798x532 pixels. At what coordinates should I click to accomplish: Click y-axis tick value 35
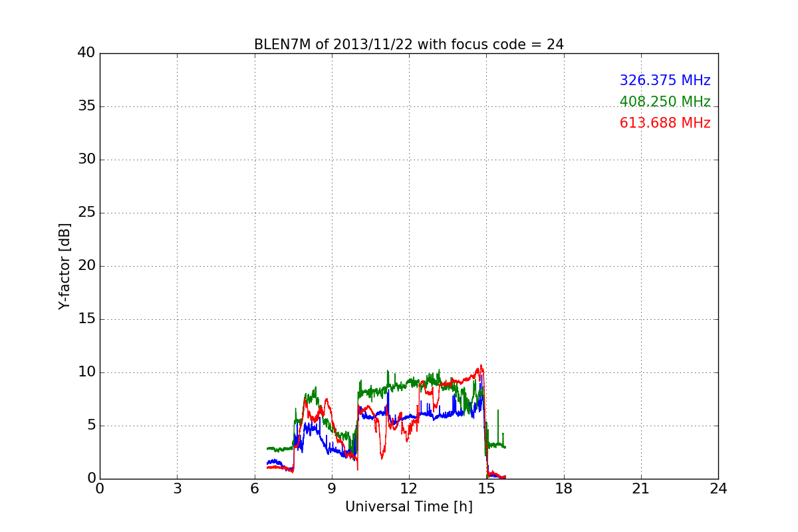coord(86,106)
